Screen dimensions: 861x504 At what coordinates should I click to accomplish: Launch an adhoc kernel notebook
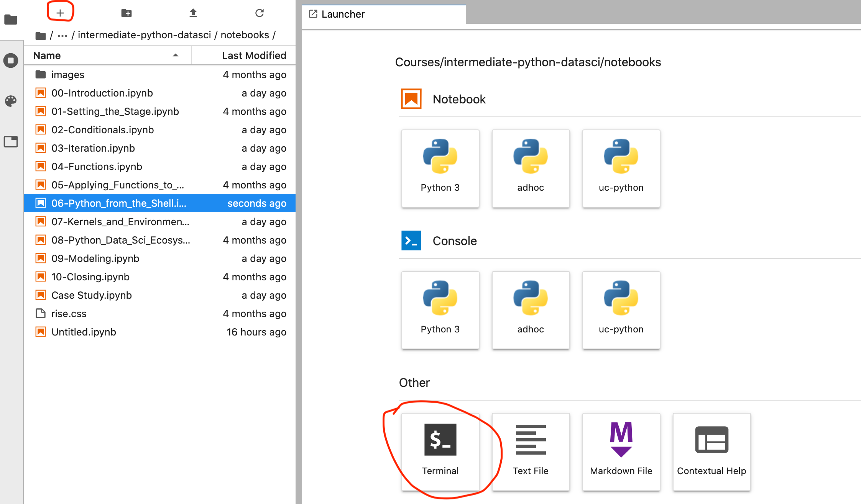(531, 169)
